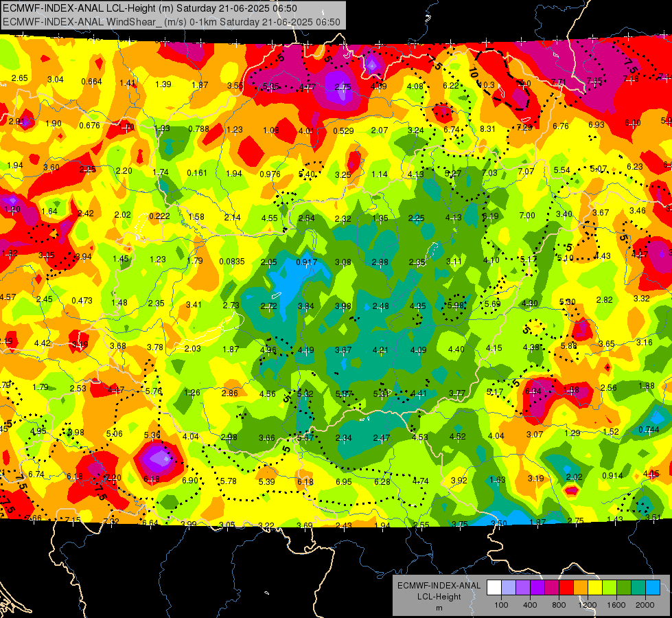The image size is (672, 618).
Task: Click the lime green legend swatch
Action: [x=610, y=587]
